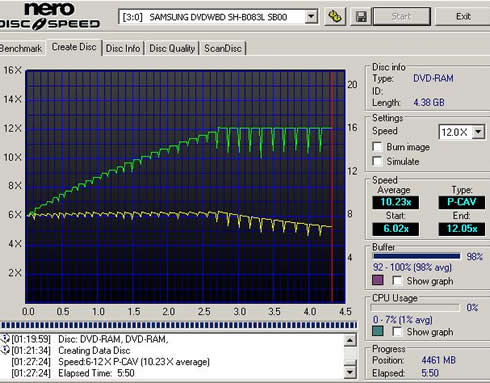This screenshot has height=383, width=490.
Task: Switch to the Disc Quality tab
Action: point(172,48)
